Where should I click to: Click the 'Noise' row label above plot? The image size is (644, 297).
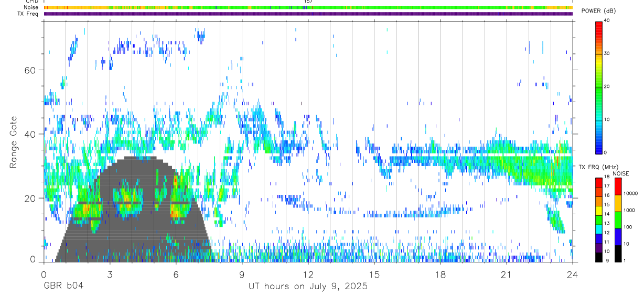click(30, 8)
